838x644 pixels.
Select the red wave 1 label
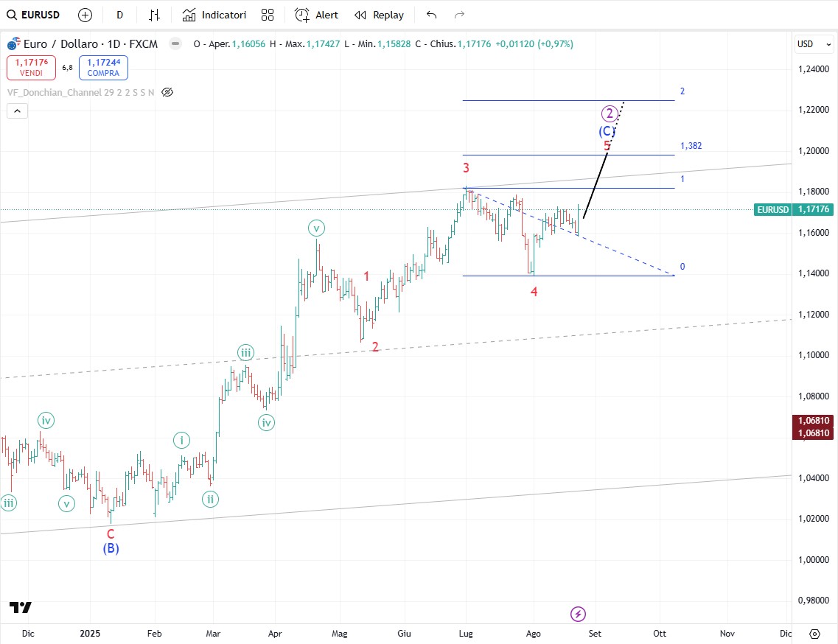point(366,276)
